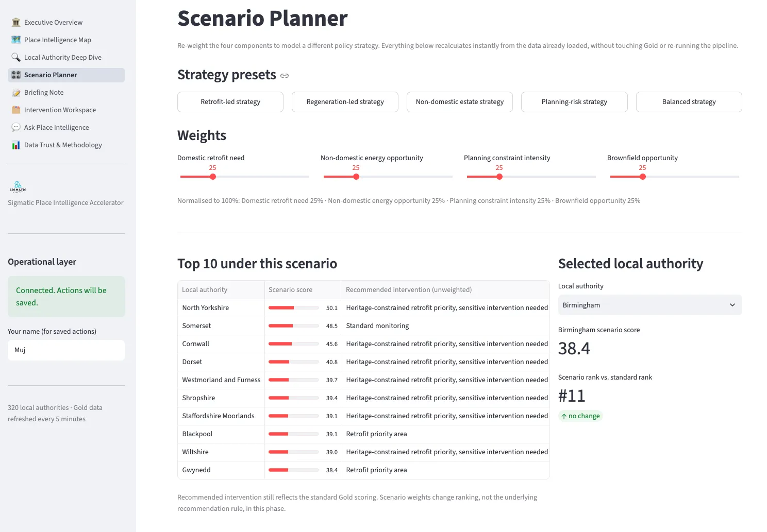Click the Briefing Note memo icon
767x532 pixels.
tap(16, 92)
